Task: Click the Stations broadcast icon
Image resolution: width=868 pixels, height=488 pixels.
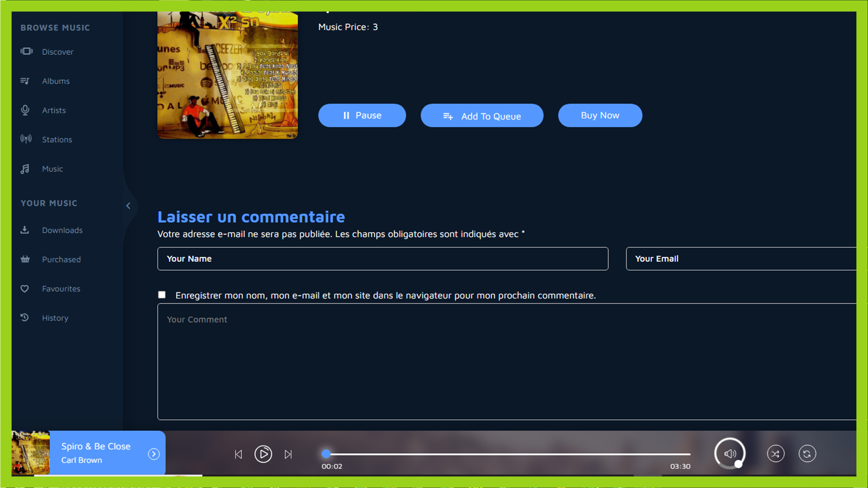Action: (x=26, y=139)
